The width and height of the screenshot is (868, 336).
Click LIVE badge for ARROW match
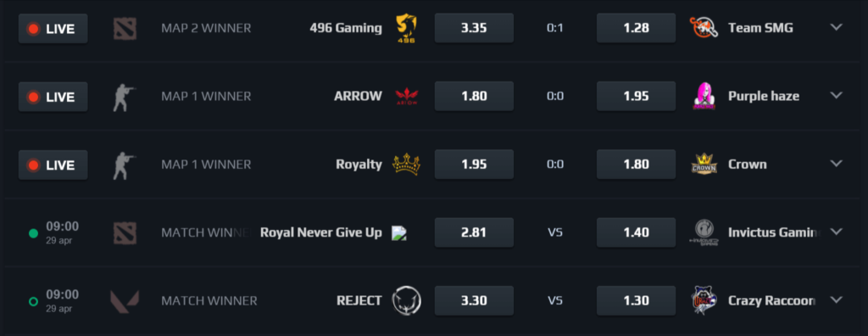point(53,97)
